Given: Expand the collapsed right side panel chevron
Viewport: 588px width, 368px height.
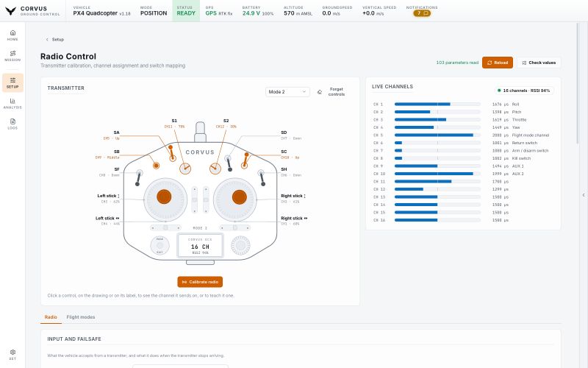Looking at the screenshot, I should pos(584,195).
